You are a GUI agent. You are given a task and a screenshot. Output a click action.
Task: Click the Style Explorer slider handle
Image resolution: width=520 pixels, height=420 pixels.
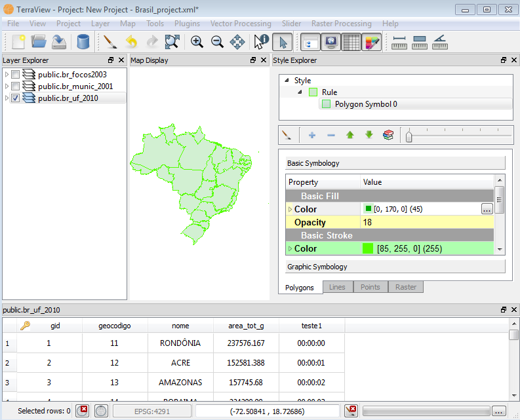click(x=409, y=136)
